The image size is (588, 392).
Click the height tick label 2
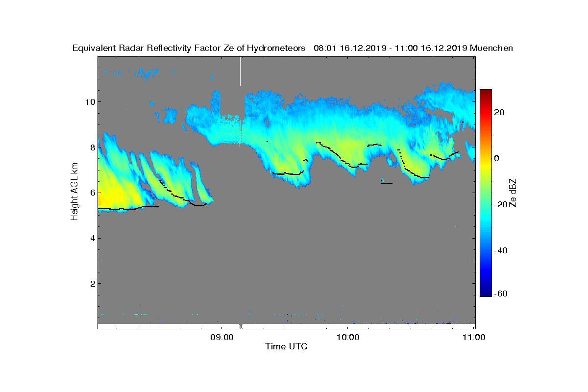[x=92, y=284]
